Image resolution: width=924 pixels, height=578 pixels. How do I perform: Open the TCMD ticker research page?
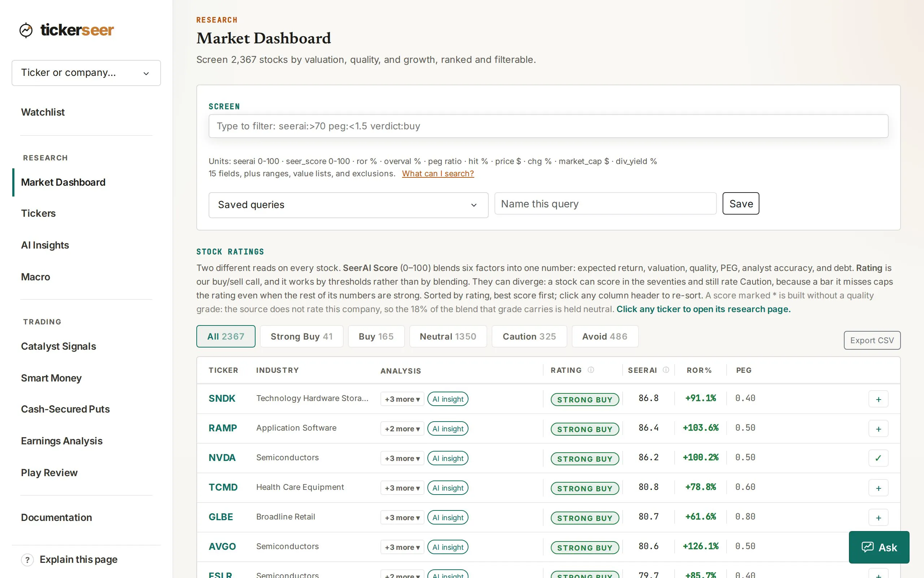223,487
